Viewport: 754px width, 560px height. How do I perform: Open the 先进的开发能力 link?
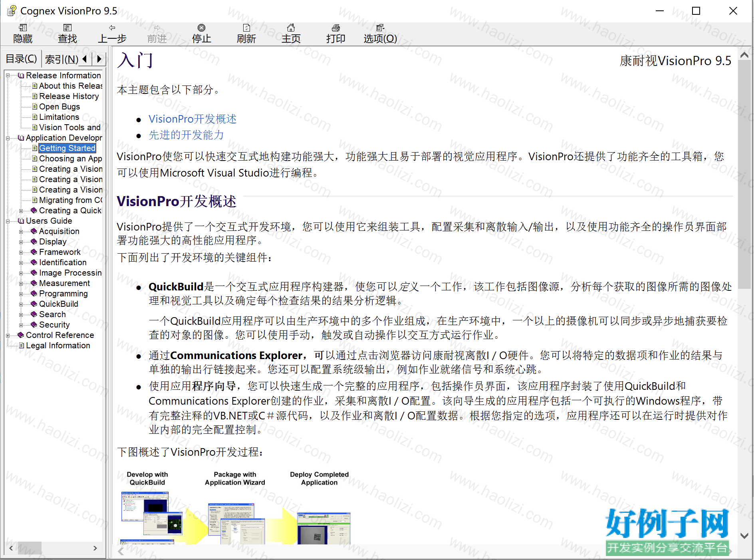(x=186, y=135)
